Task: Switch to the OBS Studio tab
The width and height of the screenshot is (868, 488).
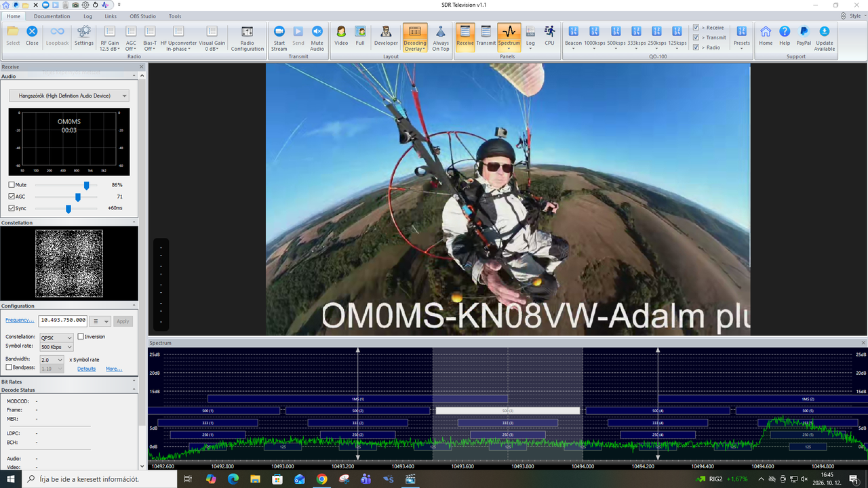Action: coord(142,16)
